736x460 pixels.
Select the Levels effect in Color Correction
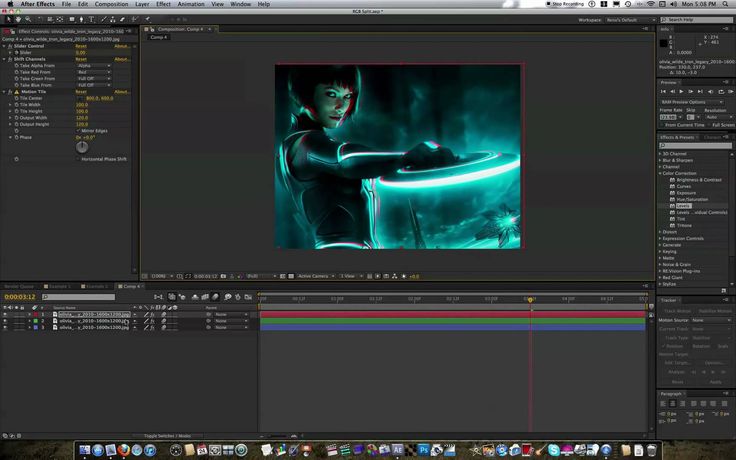(682, 205)
